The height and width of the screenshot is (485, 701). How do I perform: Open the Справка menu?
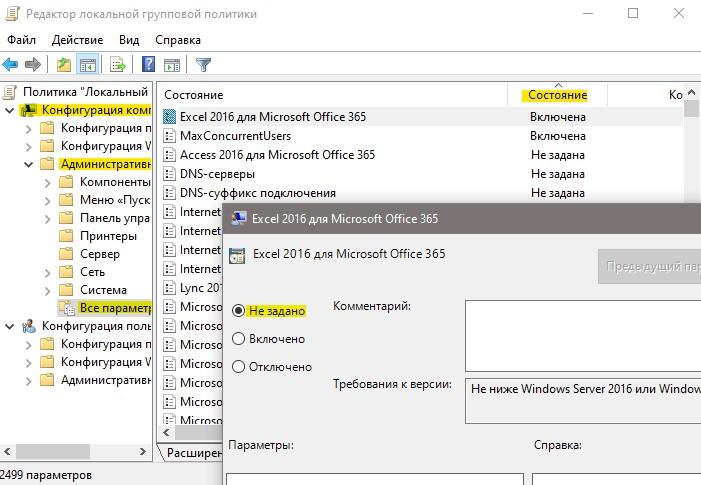click(178, 40)
